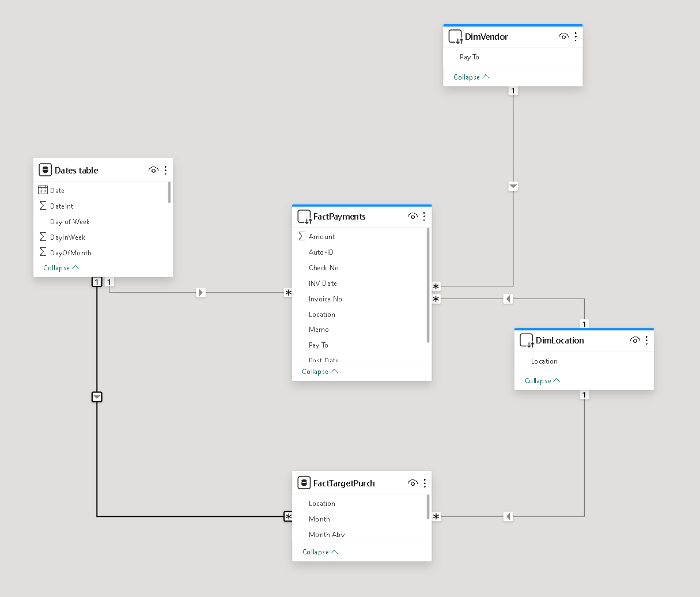Click the many (*) marker at FactTargetPurch left edge

coord(289,516)
